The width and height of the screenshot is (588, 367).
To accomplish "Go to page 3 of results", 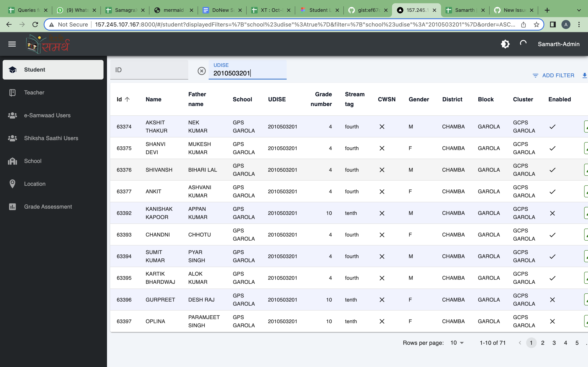I will pyautogui.click(x=554, y=343).
